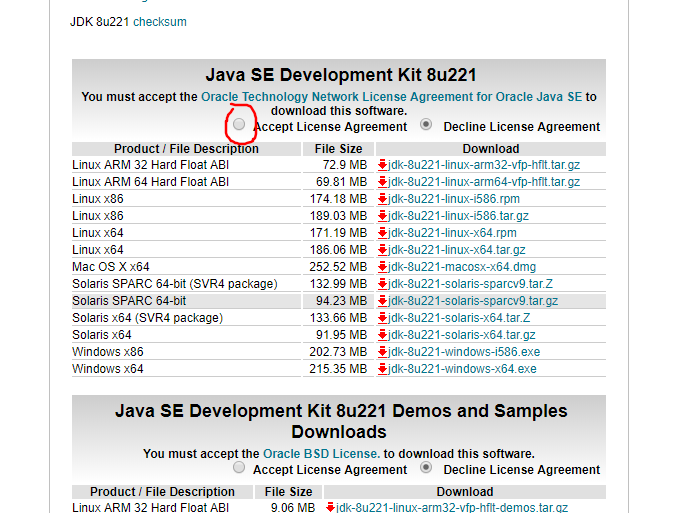Click the '72.9 MB' file size cell
The width and height of the screenshot is (683, 513).
[x=338, y=165]
